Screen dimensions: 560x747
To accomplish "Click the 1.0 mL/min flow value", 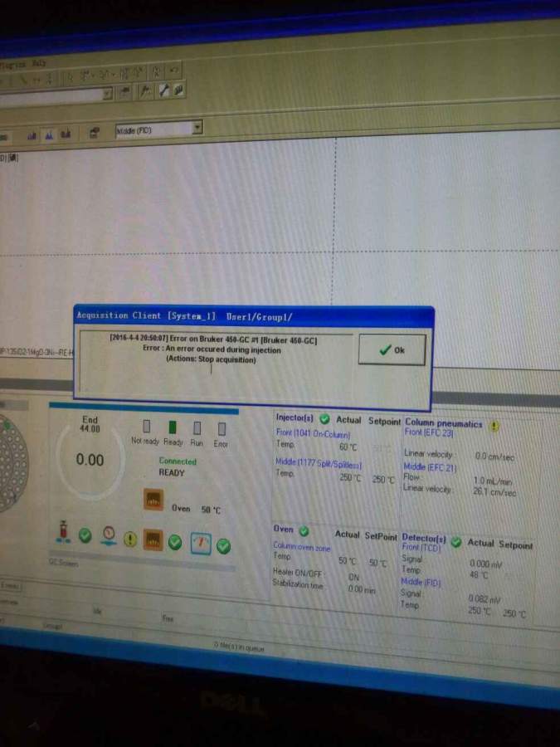I will 492,481.
